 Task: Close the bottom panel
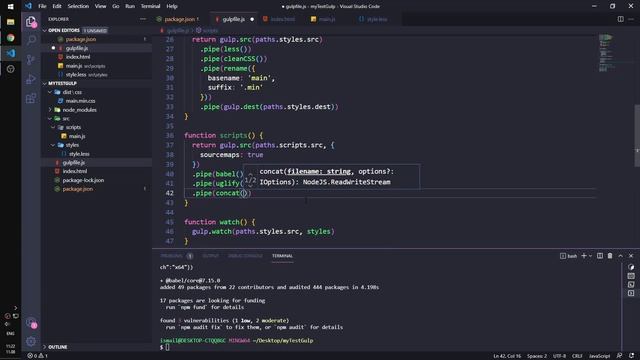click(x=631, y=256)
